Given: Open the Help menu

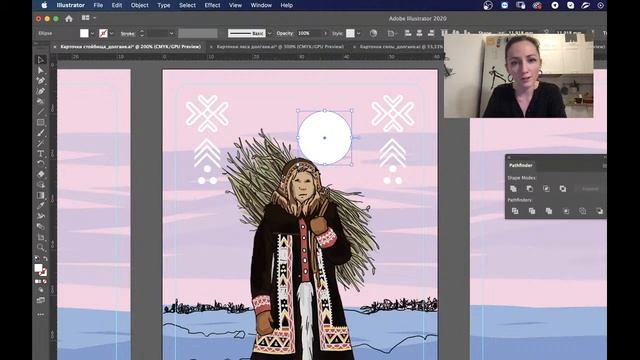Looking at the screenshot, I should 286,5.
